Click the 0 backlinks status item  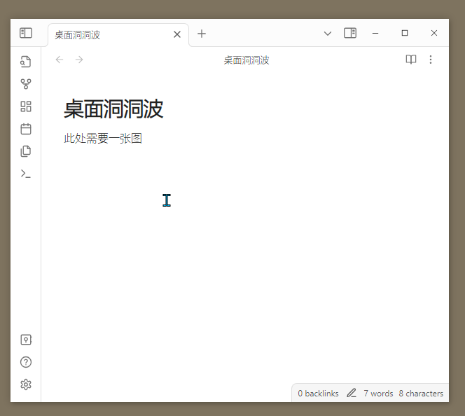point(318,393)
